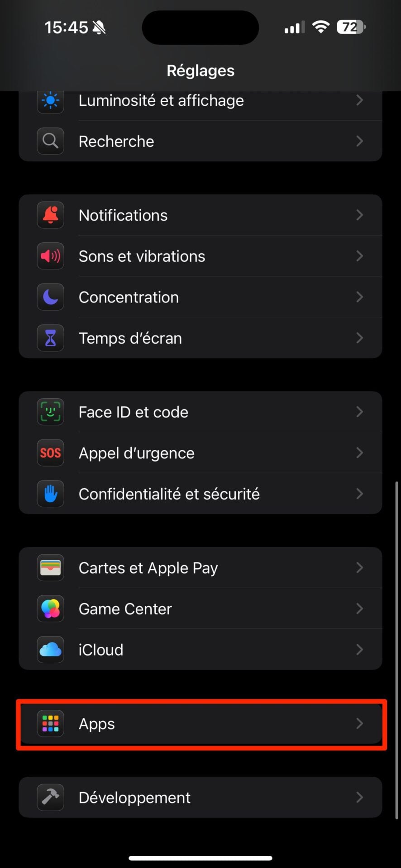Tap the red SOS icon
The height and width of the screenshot is (868, 401).
(x=50, y=453)
